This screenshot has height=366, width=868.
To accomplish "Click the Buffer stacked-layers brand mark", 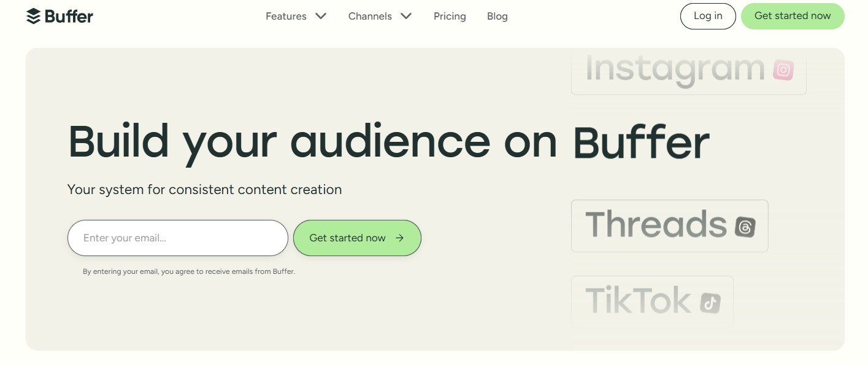I will pyautogui.click(x=32, y=16).
